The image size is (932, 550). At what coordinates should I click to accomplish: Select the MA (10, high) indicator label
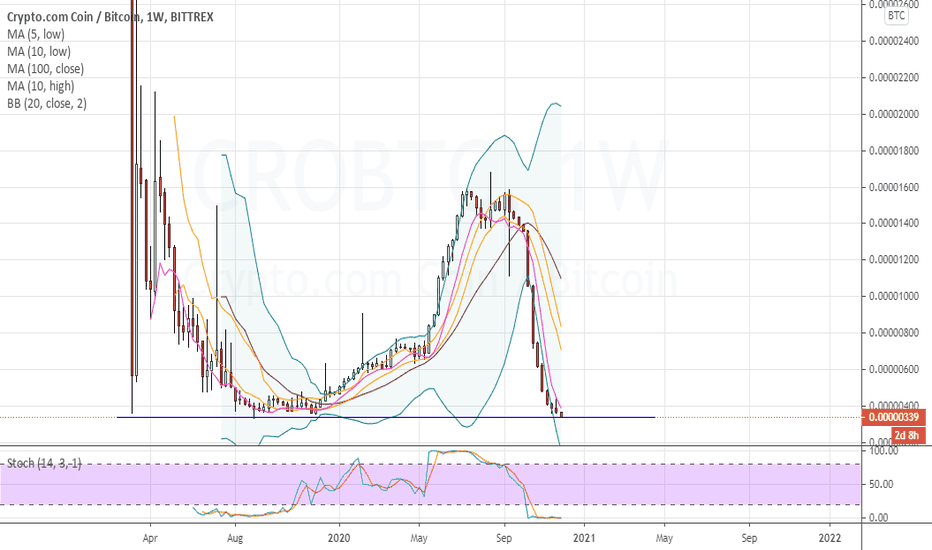[40, 86]
